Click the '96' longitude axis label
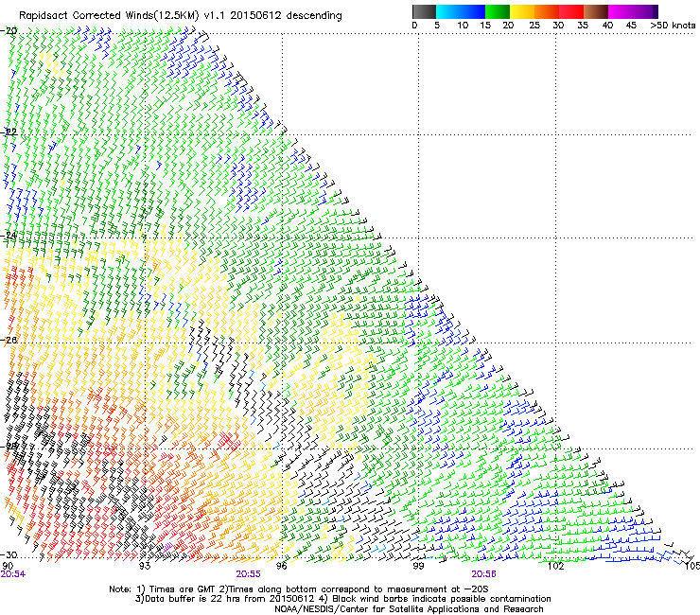Viewport: 700px width, 615px height. 281,566
